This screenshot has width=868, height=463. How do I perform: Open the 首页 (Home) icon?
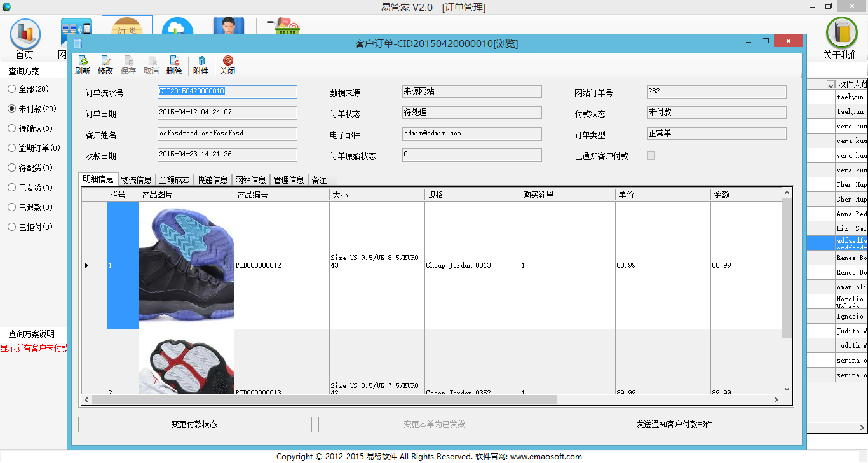pyautogui.click(x=25, y=38)
